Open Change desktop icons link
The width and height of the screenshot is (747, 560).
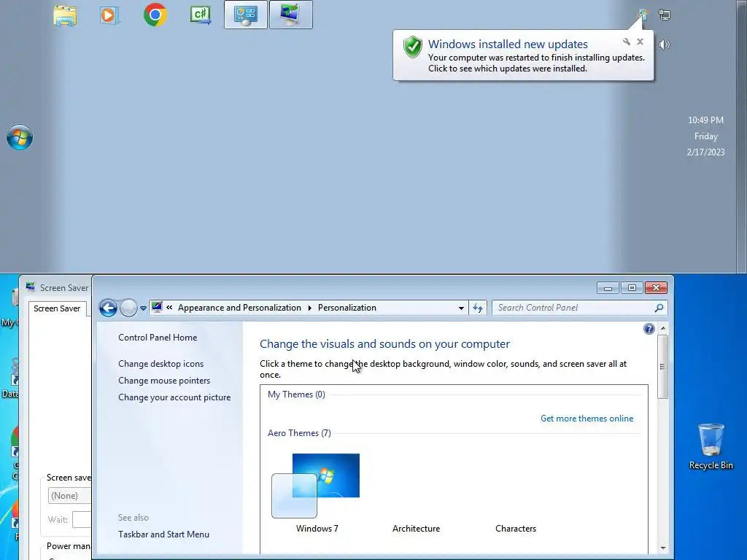pos(161,364)
